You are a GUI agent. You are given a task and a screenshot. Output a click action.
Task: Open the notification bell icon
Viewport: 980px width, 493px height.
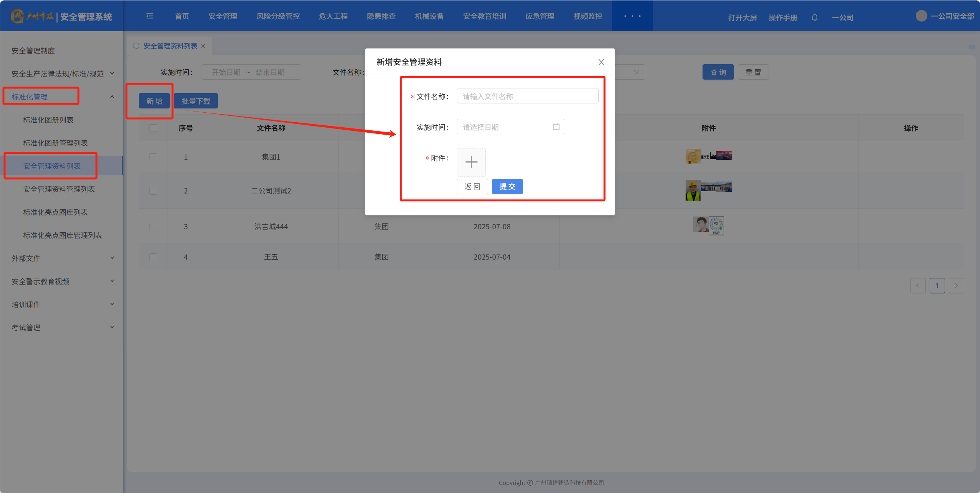(814, 17)
